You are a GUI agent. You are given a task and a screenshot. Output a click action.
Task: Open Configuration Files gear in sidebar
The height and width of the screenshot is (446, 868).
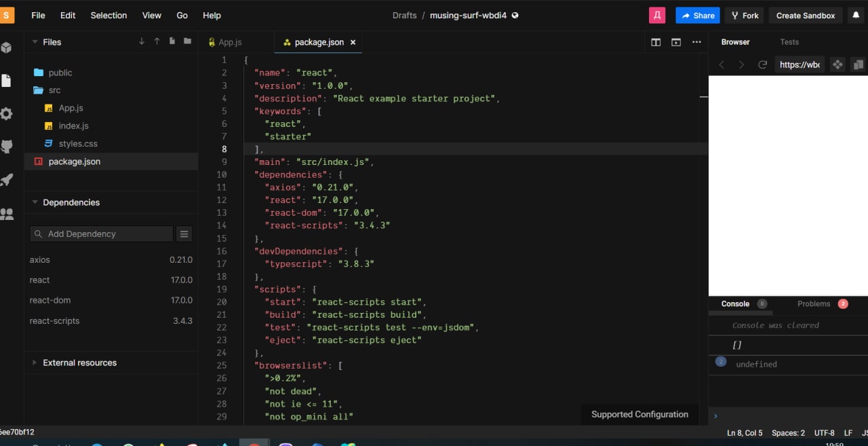click(x=7, y=113)
